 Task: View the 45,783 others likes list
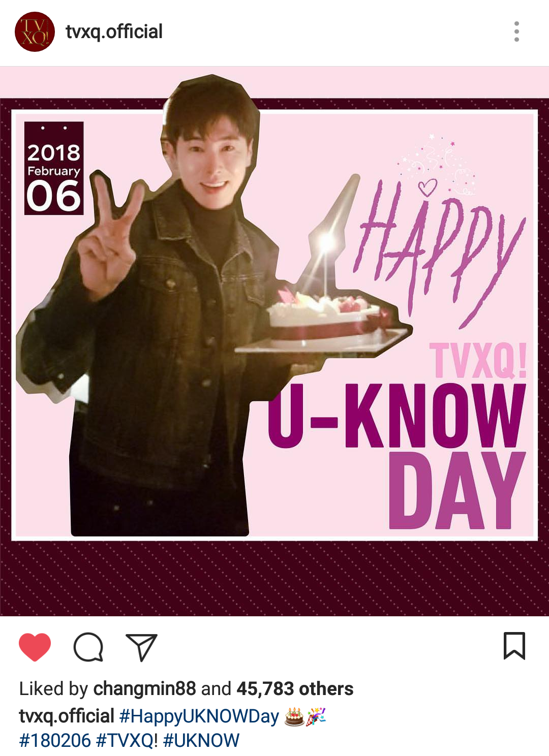(x=295, y=688)
